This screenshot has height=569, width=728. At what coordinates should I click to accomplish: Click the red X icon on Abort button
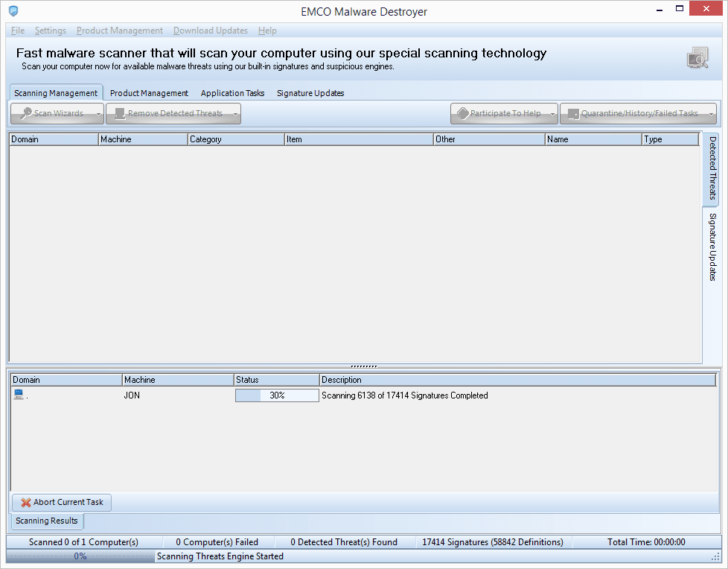pos(26,503)
